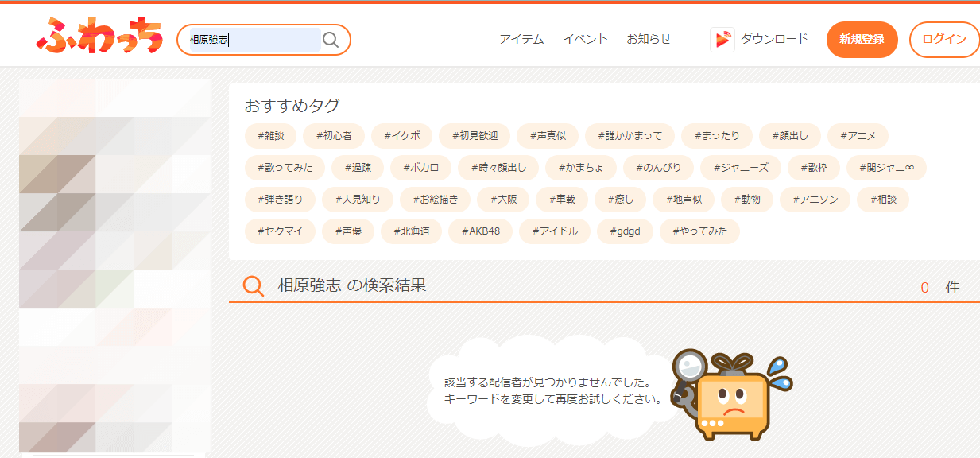Select the #声優 tag
The width and height of the screenshot is (980, 458).
point(348,231)
